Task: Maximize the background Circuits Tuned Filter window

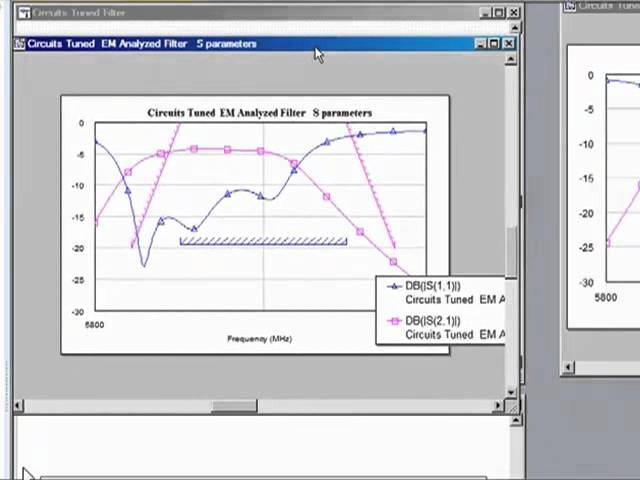Action: tap(499, 13)
